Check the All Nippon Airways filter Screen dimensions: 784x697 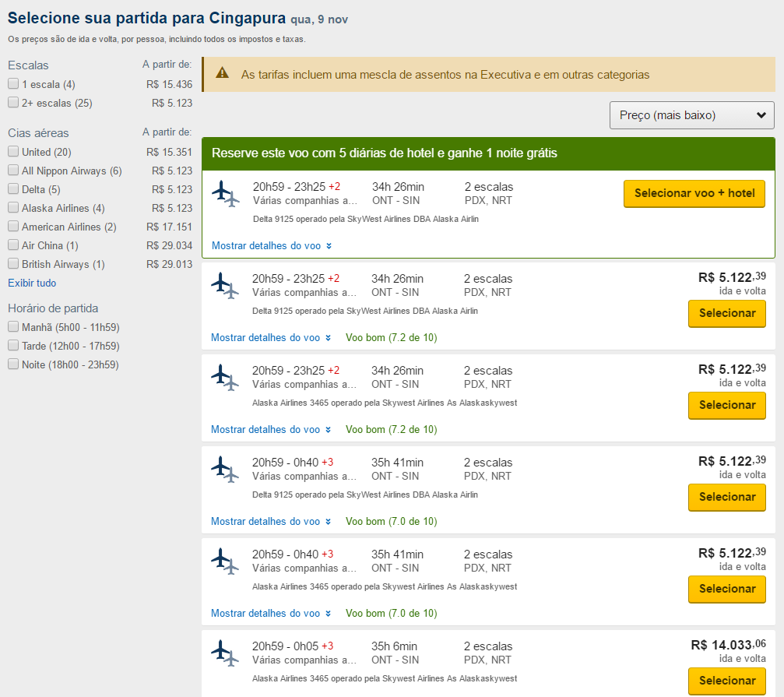point(13,171)
